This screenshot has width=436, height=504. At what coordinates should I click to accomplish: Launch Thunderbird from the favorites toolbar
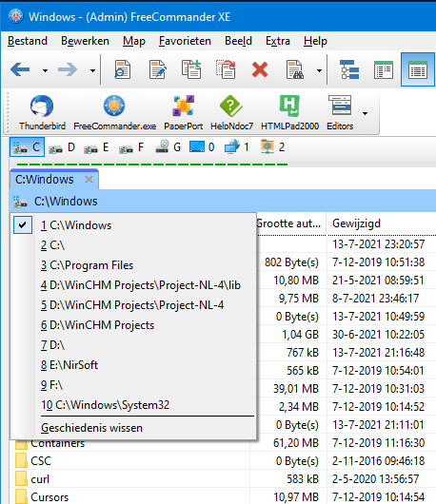click(42, 112)
